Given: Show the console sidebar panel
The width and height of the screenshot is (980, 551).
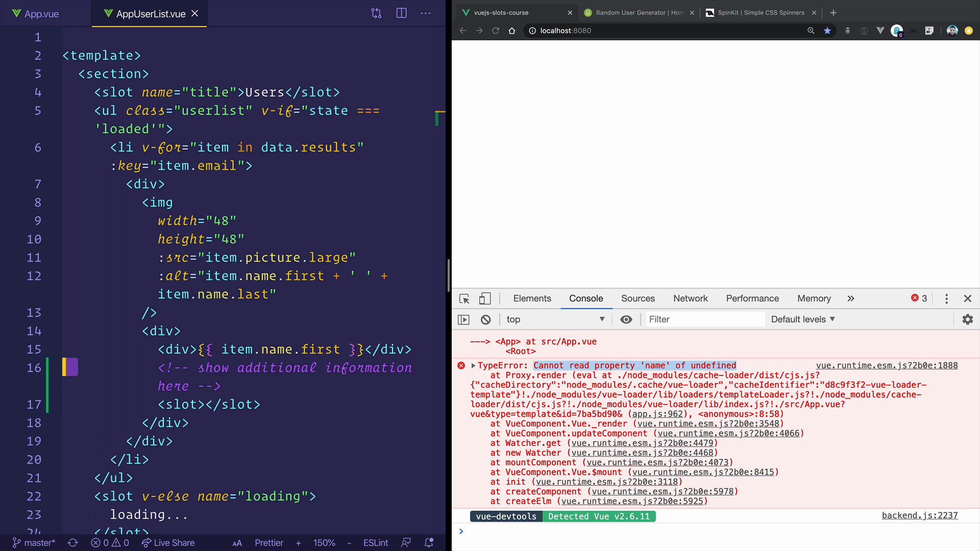Looking at the screenshot, I should pos(463,319).
